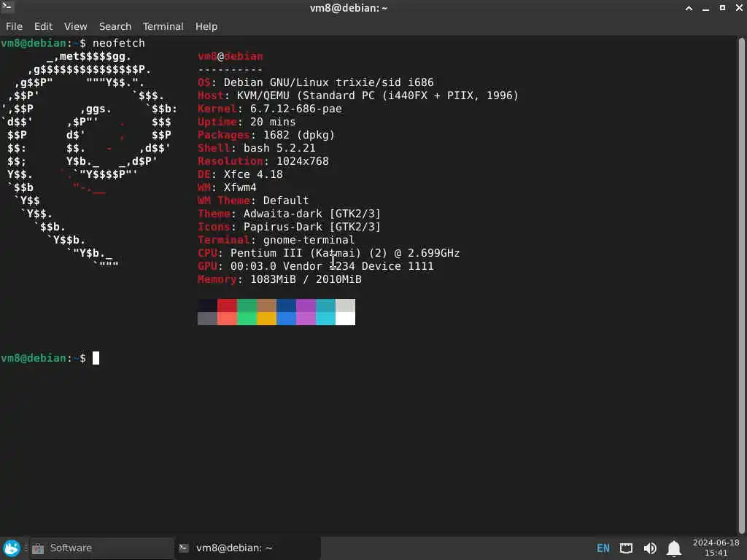The width and height of the screenshot is (747, 560).
Task: Click the white color block
Action: 345,319
